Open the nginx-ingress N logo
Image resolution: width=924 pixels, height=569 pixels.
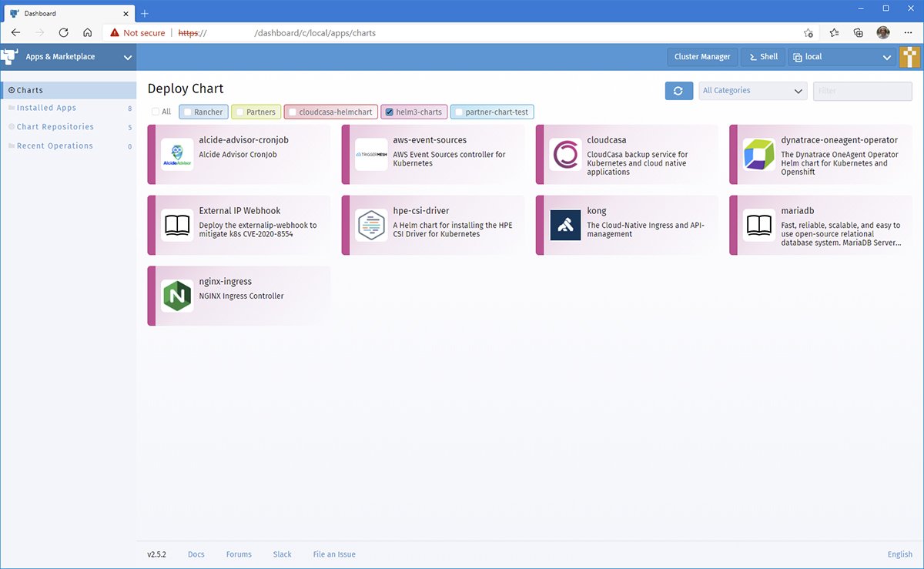pyautogui.click(x=178, y=296)
